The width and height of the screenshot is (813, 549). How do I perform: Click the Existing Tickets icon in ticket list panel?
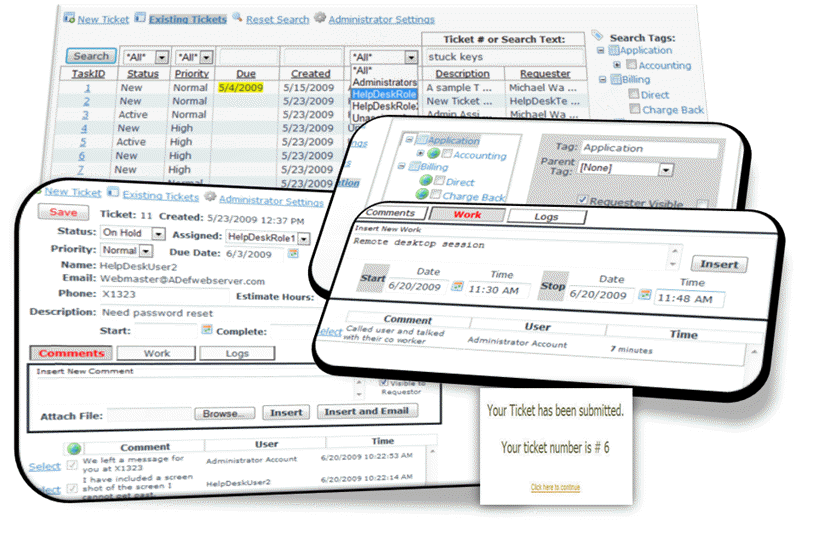(x=140, y=18)
